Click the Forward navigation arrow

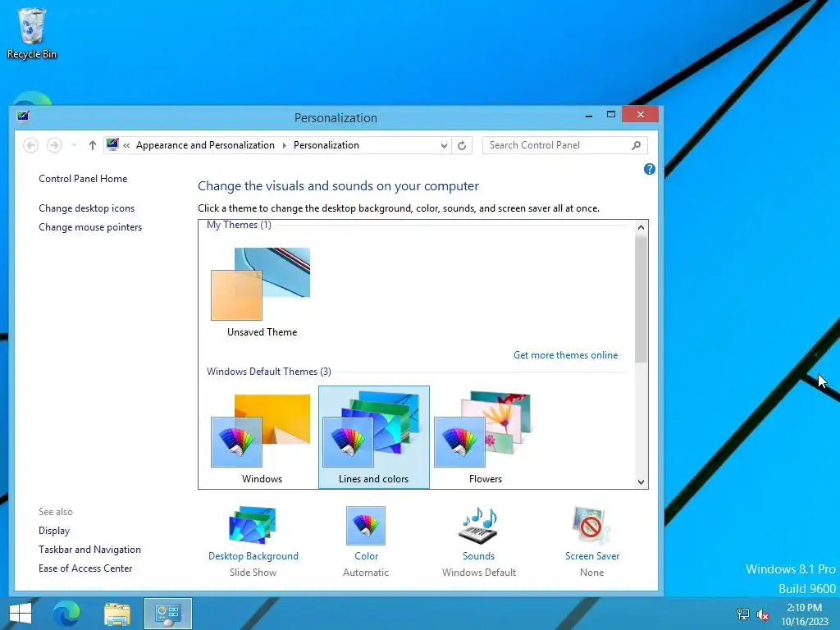[x=54, y=145]
